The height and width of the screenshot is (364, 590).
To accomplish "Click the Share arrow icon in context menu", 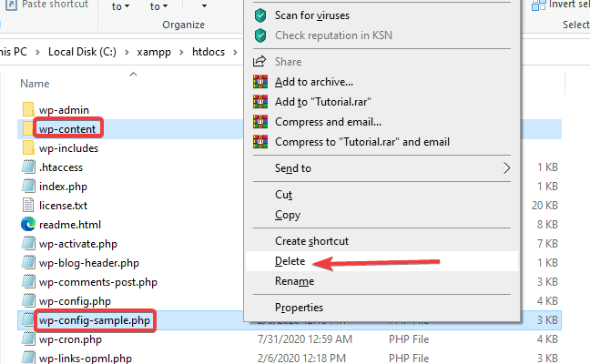I will tap(259, 61).
